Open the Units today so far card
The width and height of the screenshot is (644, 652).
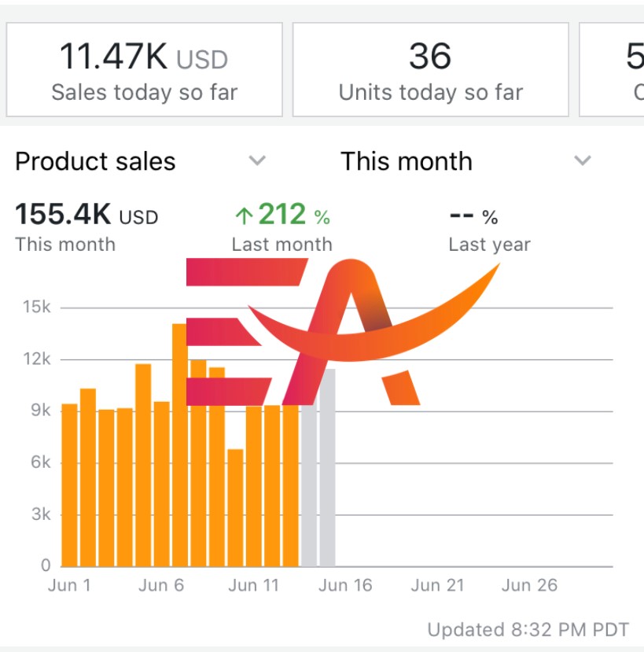pyautogui.click(x=430, y=70)
